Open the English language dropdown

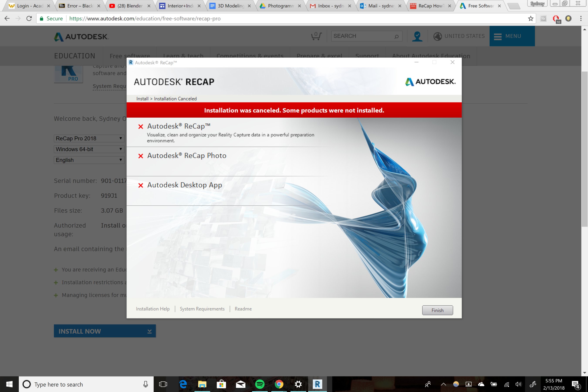89,160
